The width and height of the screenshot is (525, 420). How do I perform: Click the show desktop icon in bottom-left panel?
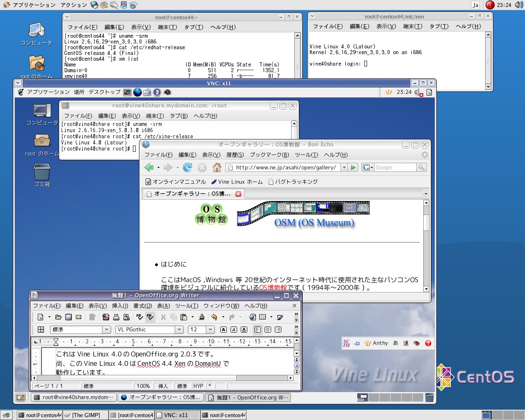6,415
